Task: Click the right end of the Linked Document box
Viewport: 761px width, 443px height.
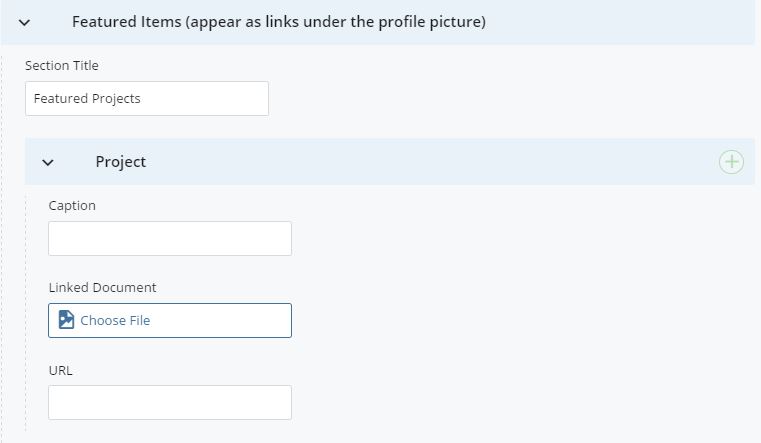Action: pyautogui.click(x=277, y=320)
